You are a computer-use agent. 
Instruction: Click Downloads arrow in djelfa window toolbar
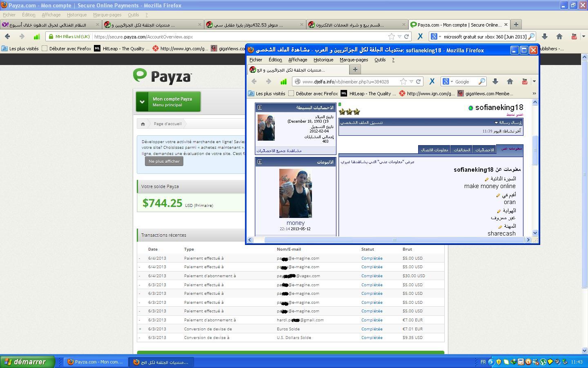tap(495, 81)
